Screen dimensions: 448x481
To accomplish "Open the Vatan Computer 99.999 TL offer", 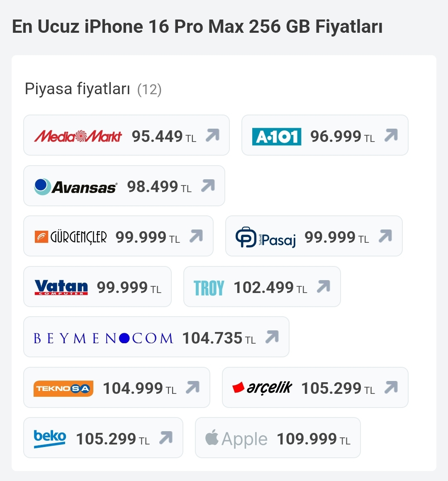I will point(97,286).
